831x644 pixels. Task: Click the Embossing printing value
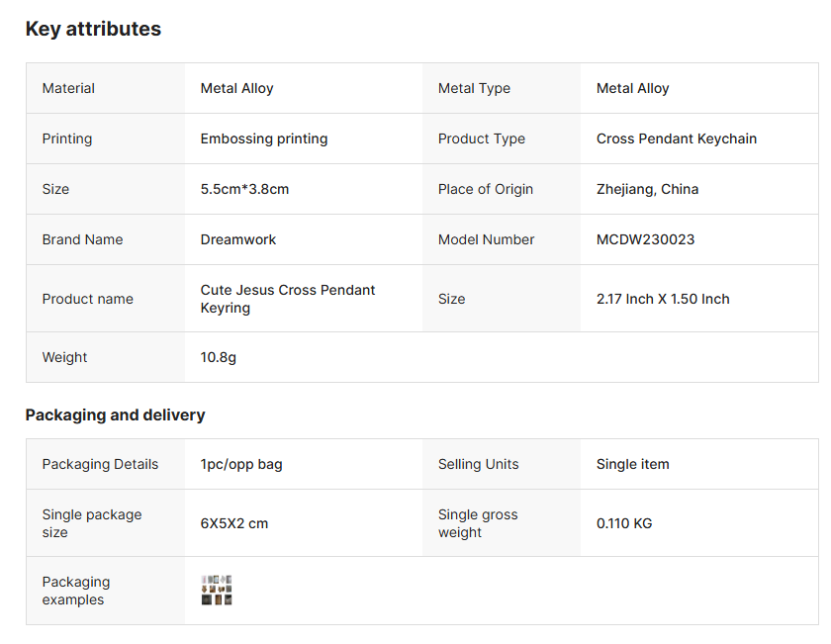click(264, 138)
